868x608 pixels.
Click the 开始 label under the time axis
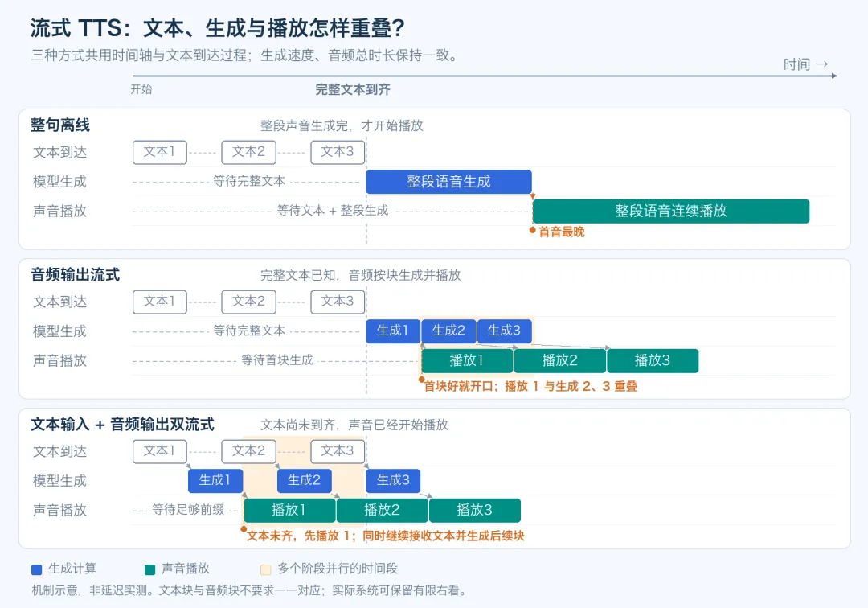[x=141, y=89]
